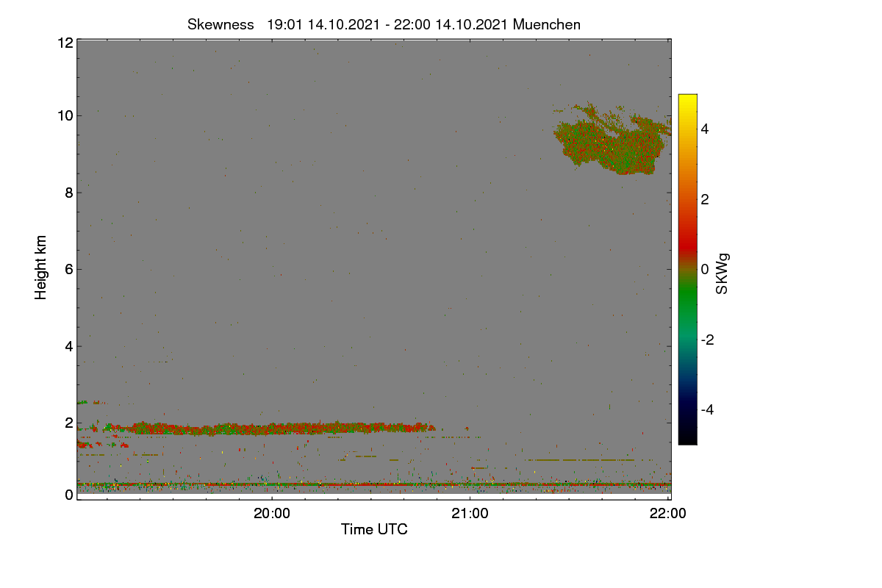Click the 'SKWg' colorbar label
882x588 pixels.
point(723,274)
